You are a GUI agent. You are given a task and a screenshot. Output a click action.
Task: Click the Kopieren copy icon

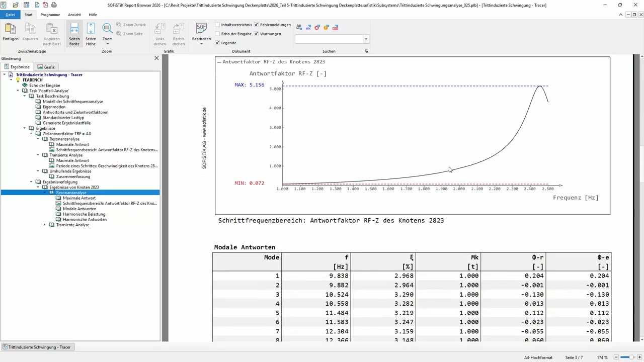point(30,28)
